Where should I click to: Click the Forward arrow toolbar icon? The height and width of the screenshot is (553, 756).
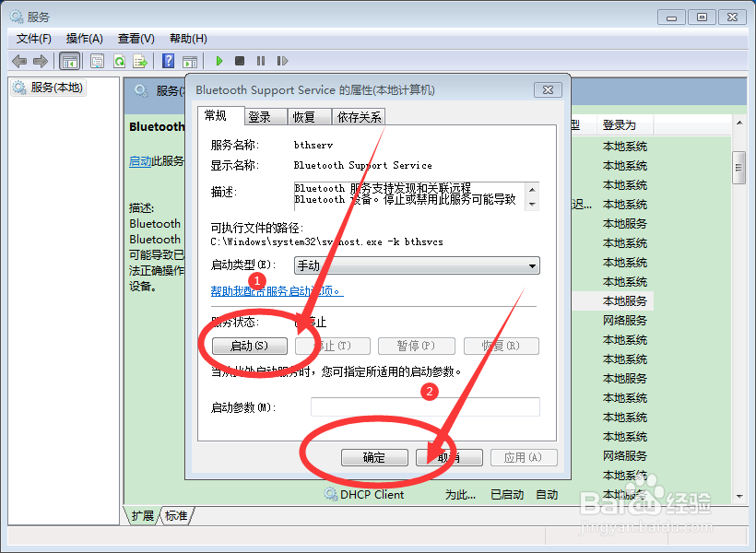pos(41,61)
